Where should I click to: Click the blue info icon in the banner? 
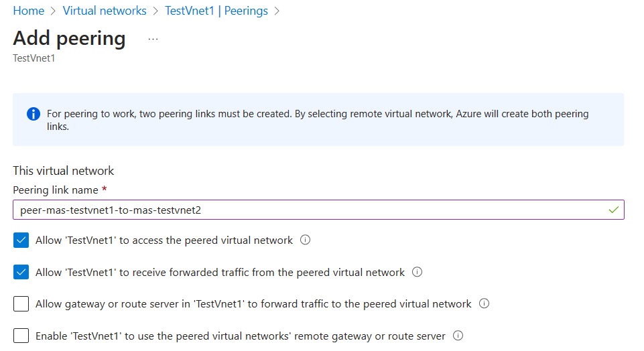click(33, 114)
